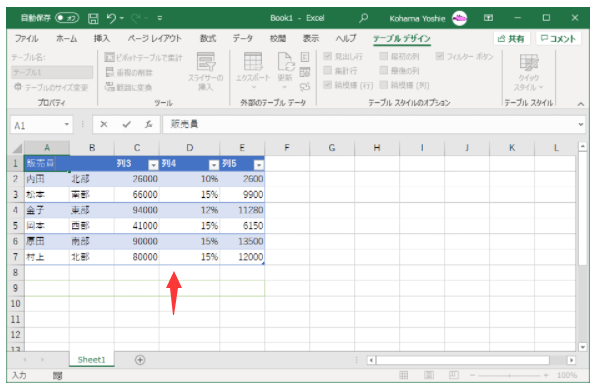Click vertical scrollbar down arrow

(x=582, y=346)
